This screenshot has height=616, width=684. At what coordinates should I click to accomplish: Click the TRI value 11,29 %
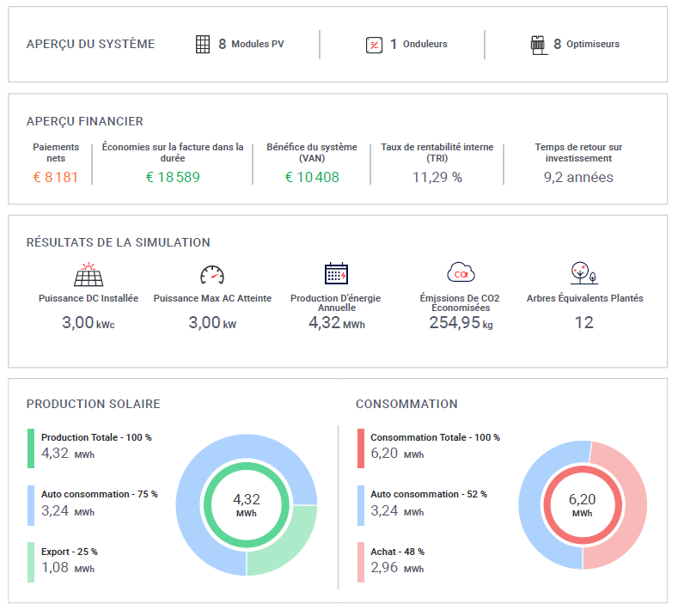[437, 178]
